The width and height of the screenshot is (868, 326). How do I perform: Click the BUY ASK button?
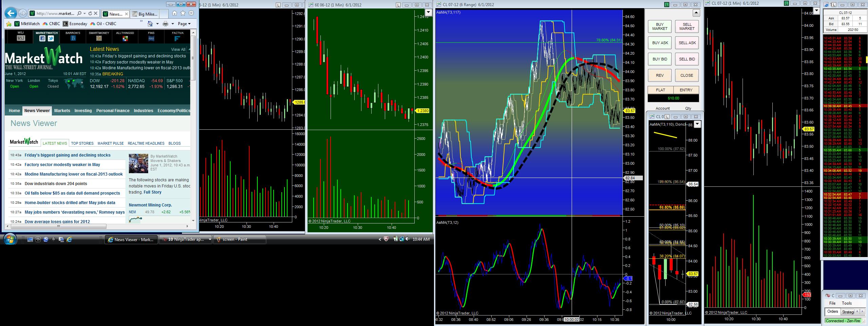tap(660, 43)
